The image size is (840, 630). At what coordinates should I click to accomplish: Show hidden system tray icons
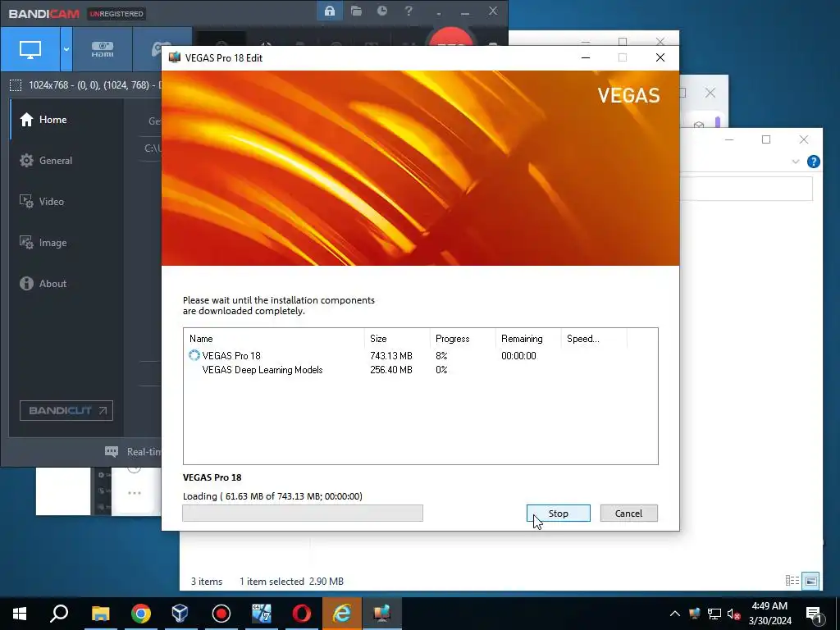pyautogui.click(x=675, y=614)
